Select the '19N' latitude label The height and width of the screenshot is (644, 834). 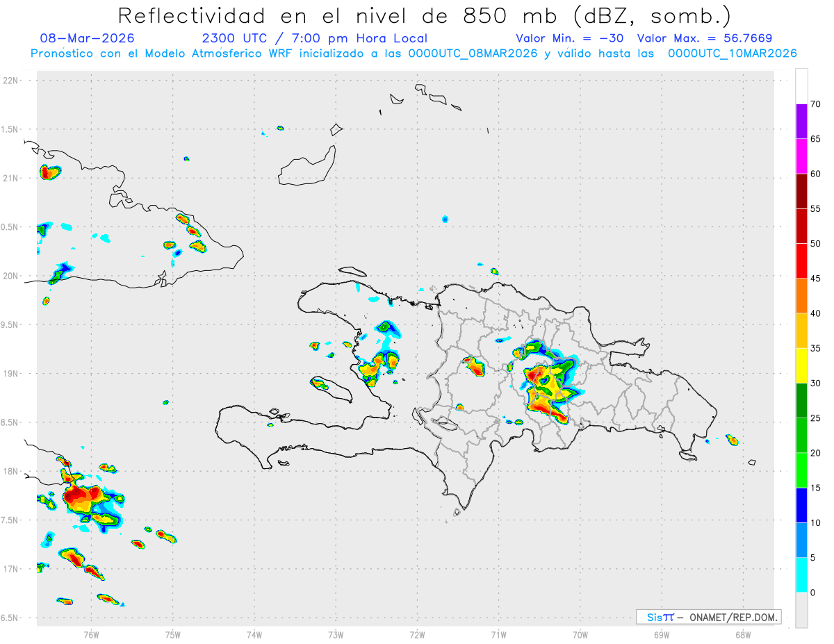point(12,373)
